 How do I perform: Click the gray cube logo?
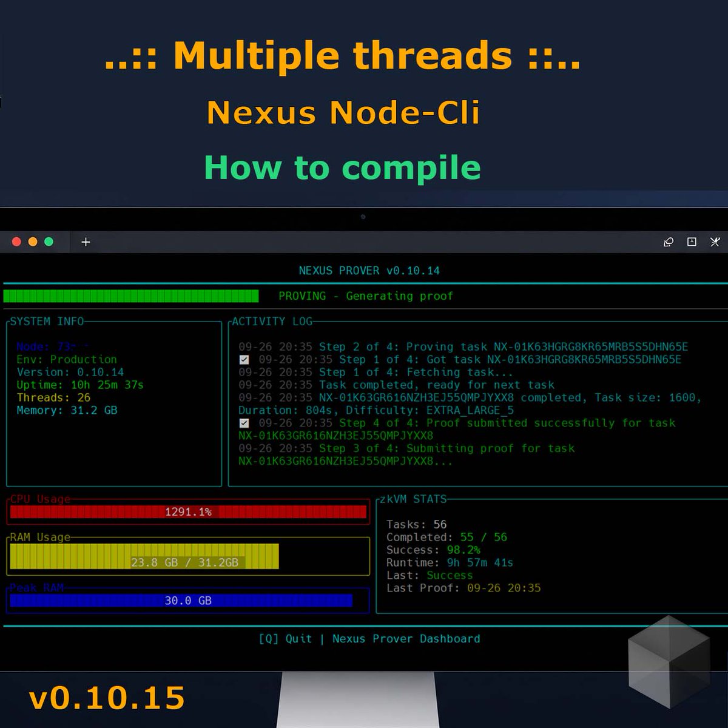(669, 661)
